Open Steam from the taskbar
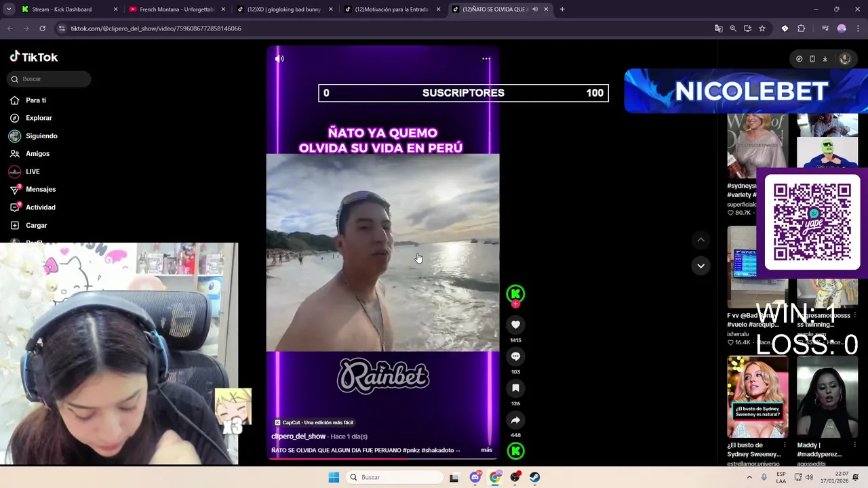 [x=535, y=477]
